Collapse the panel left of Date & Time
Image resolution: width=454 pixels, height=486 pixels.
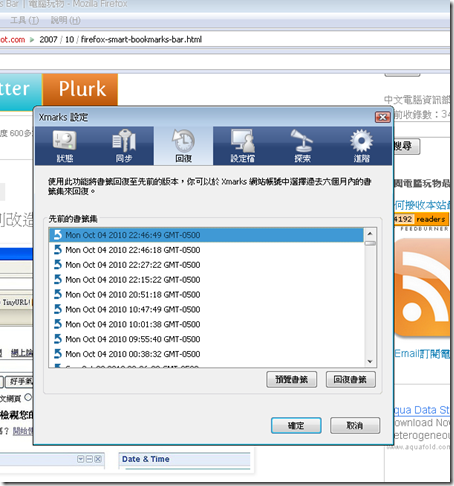pos(80,459)
